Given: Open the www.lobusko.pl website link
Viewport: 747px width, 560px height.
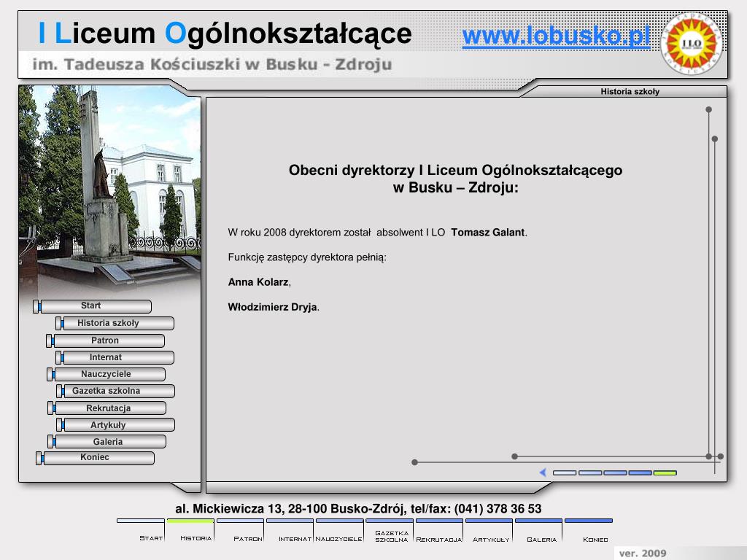Looking at the screenshot, I should tap(556, 36).
